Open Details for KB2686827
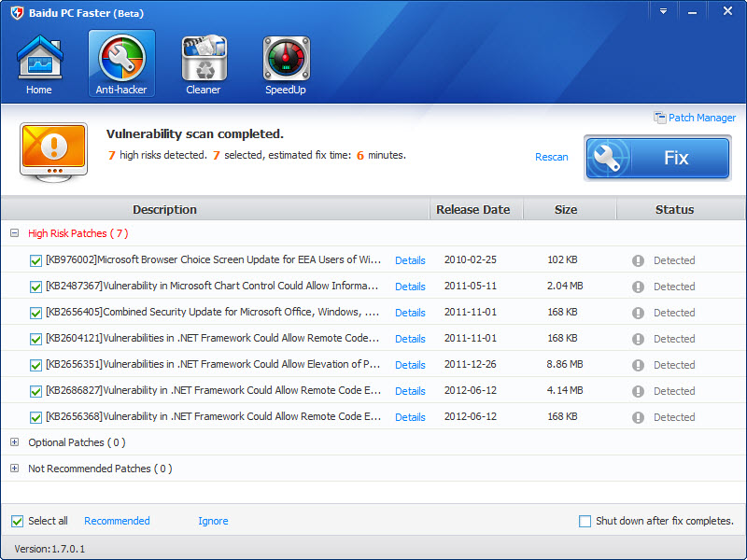Image resolution: width=747 pixels, height=560 pixels. pyautogui.click(x=410, y=391)
